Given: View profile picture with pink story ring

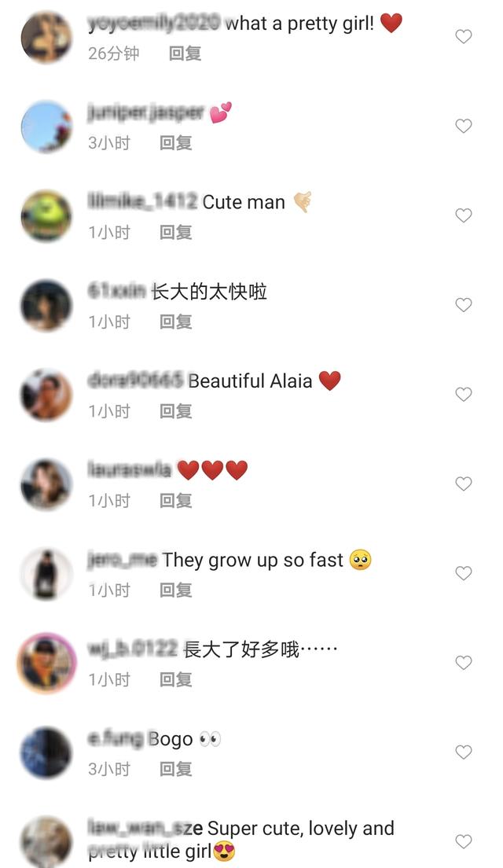Looking at the screenshot, I should [46, 663].
